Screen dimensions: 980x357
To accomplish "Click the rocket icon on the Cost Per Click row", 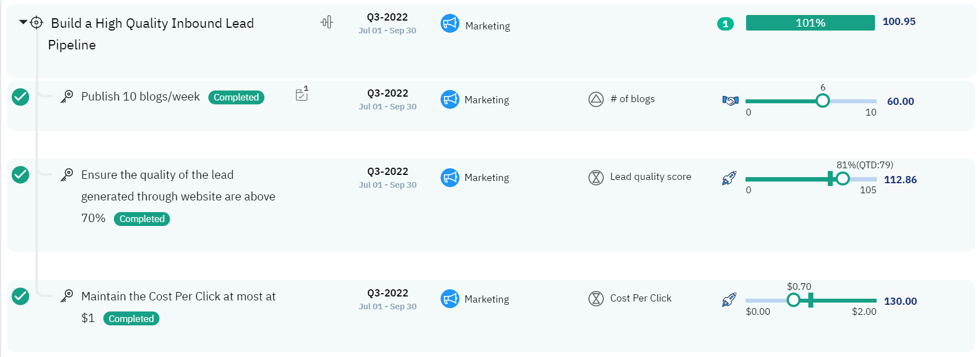I will point(729,300).
